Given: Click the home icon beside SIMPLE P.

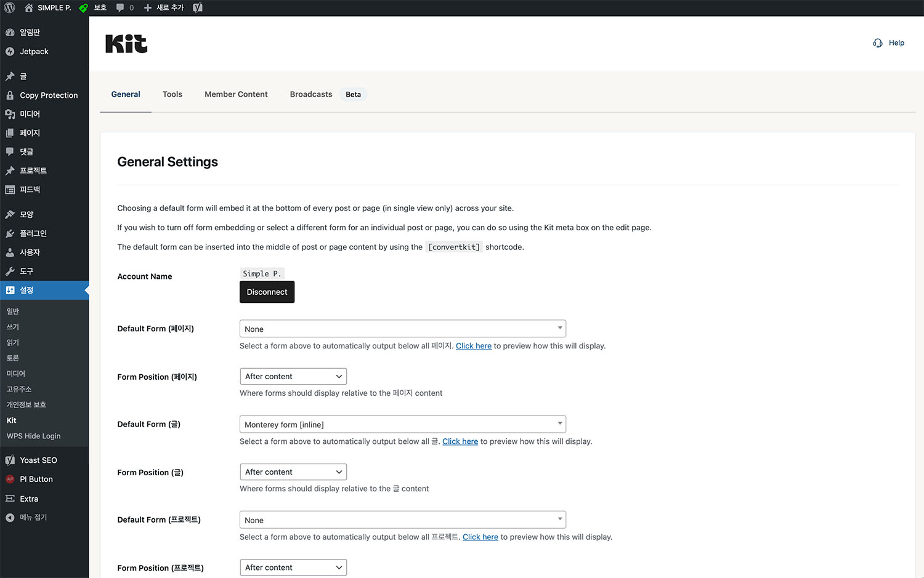Looking at the screenshot, I should [x=29, y=8].
